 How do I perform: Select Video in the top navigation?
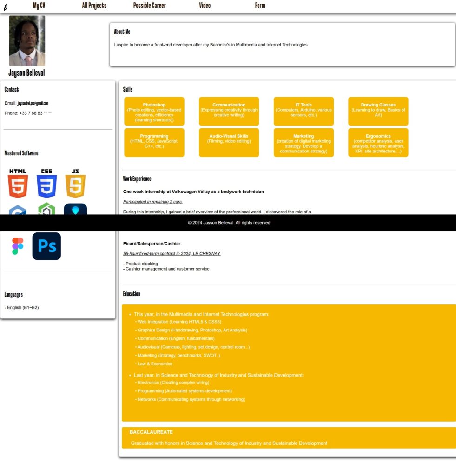click(205, 6)
